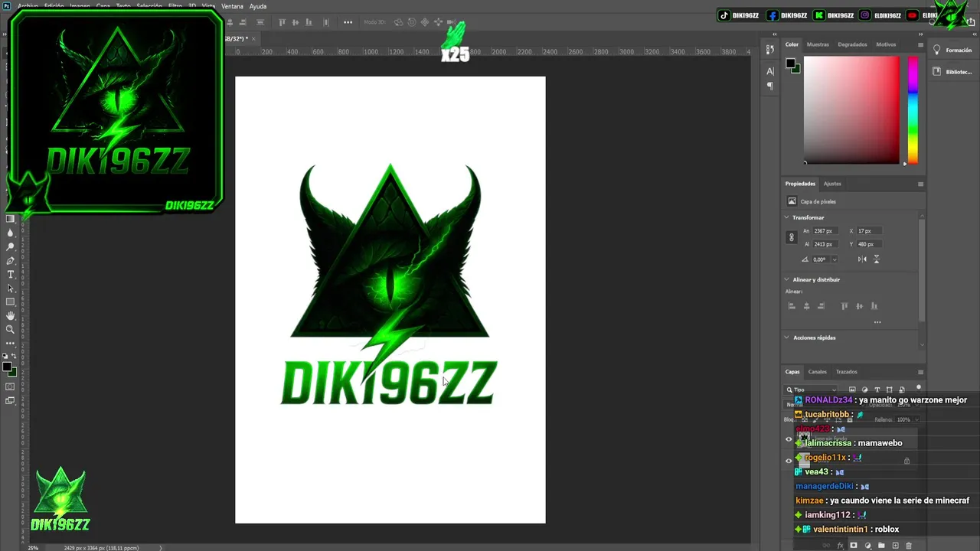Align horizontal centers in Properties panel
980x551 pixels.
(x=806, y=306)
